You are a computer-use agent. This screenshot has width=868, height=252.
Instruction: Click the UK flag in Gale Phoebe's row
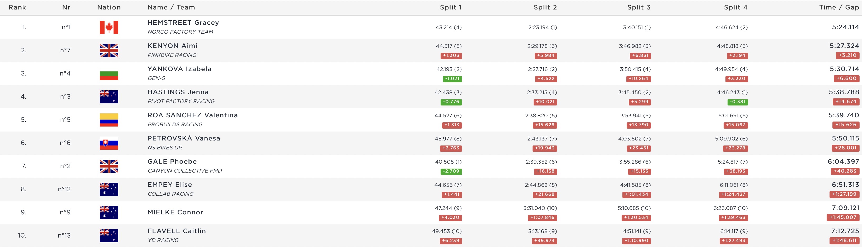(109, 166)
